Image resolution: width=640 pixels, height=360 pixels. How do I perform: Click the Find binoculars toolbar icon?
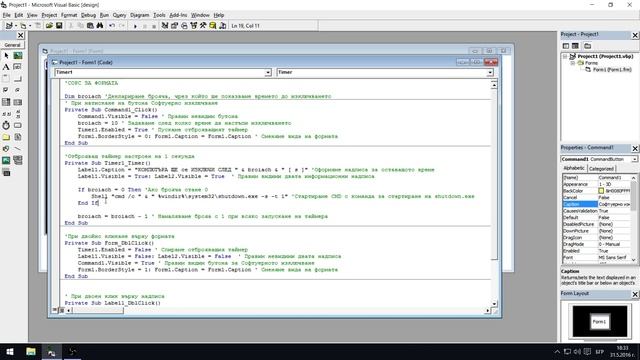click(100, 26)
